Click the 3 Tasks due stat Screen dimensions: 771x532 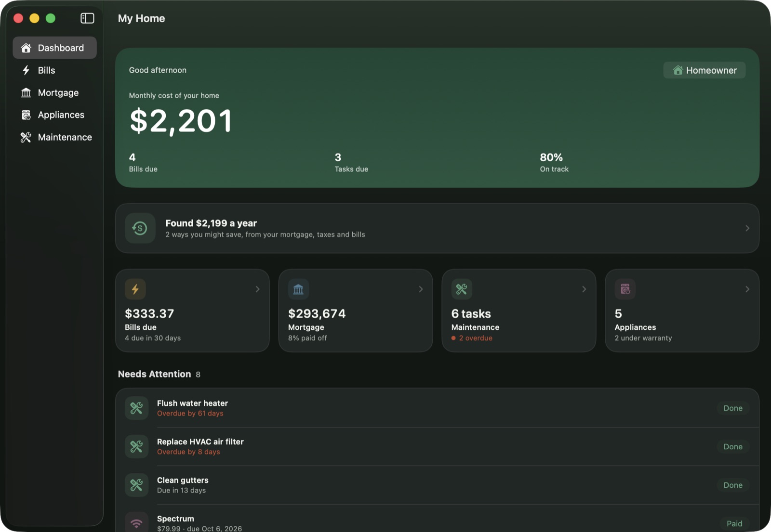coord(351,163)
